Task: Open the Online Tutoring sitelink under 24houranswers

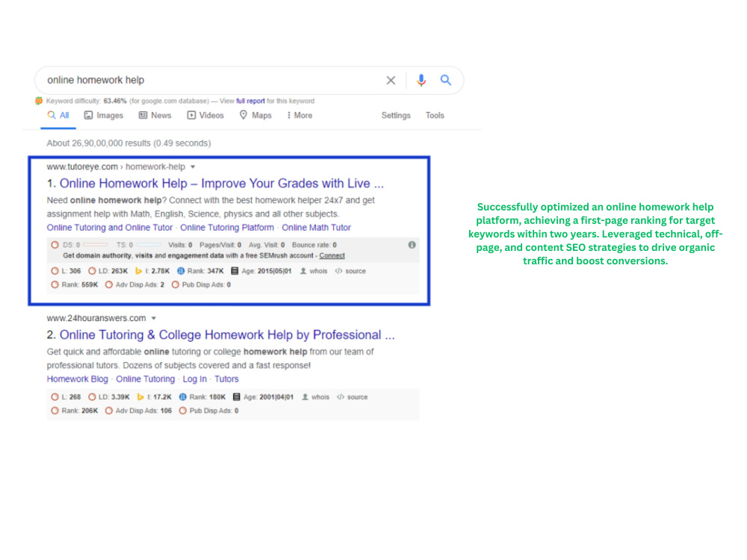Action: (x=146, y=379)
